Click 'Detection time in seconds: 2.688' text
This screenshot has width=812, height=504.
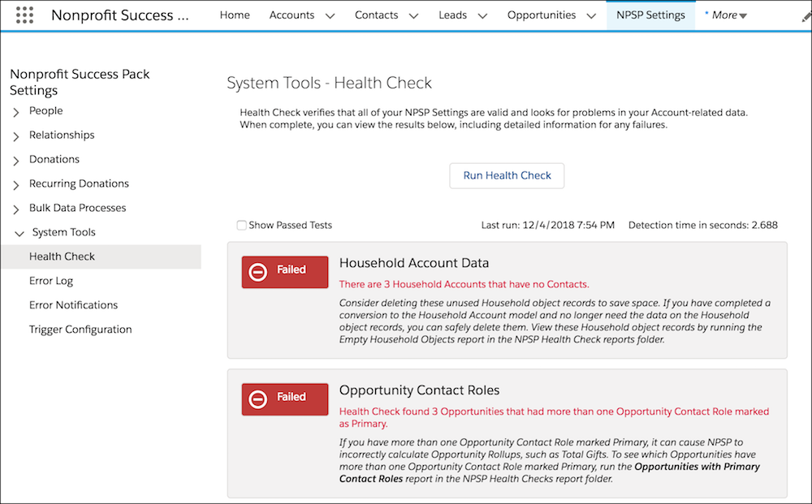point(702,225)
